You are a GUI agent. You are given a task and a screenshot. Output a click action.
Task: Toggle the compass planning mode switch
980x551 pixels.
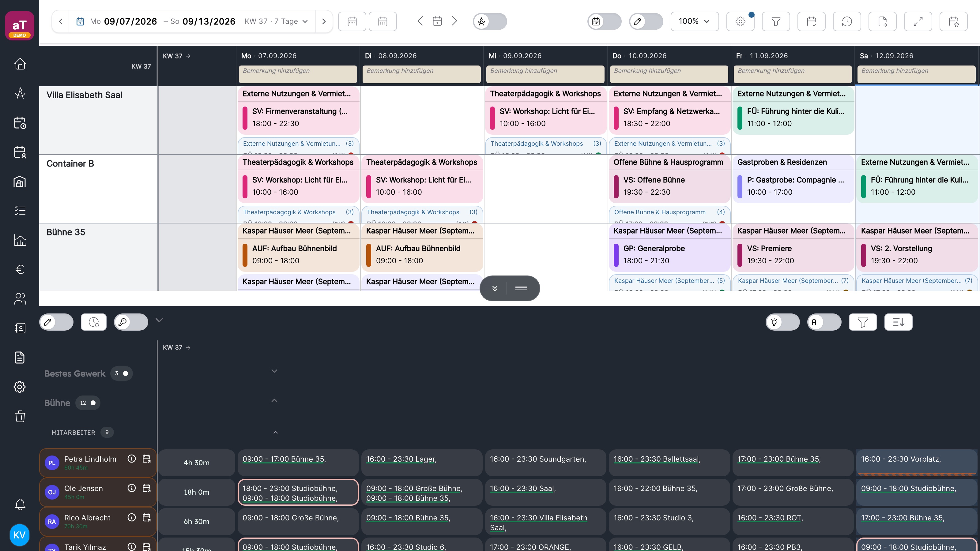[490, 21]
